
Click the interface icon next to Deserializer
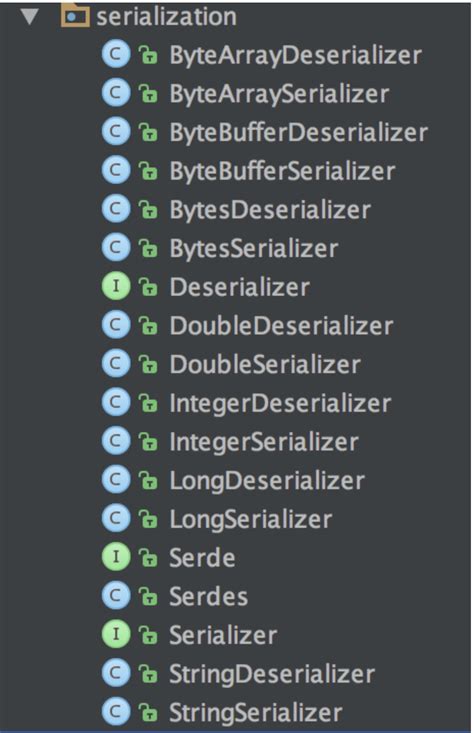(x=115, y=286)
